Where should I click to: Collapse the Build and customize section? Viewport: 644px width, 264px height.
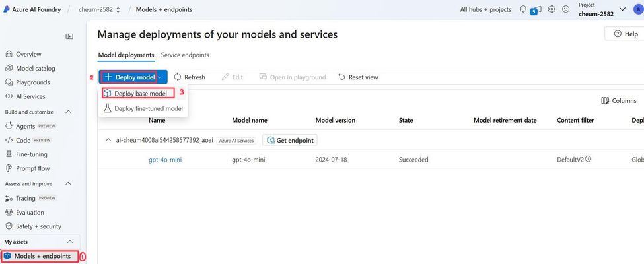[x=69, y=112]
